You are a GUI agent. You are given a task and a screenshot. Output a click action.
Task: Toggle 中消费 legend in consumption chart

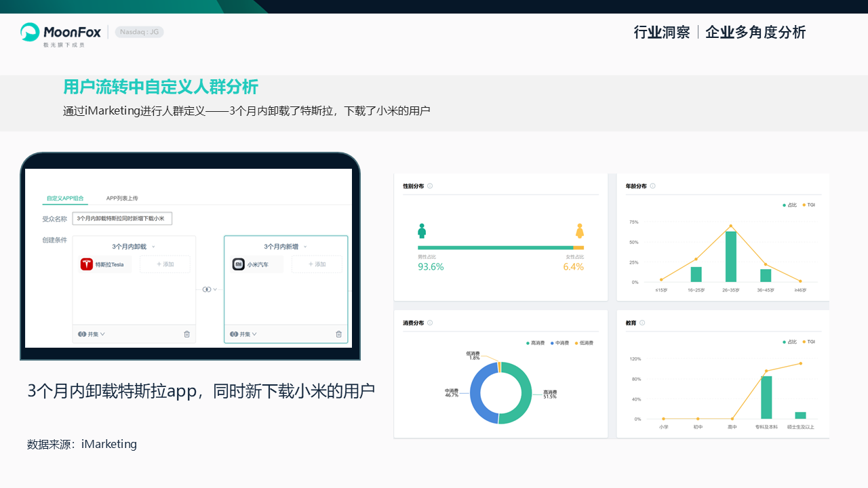pos(559,343)
